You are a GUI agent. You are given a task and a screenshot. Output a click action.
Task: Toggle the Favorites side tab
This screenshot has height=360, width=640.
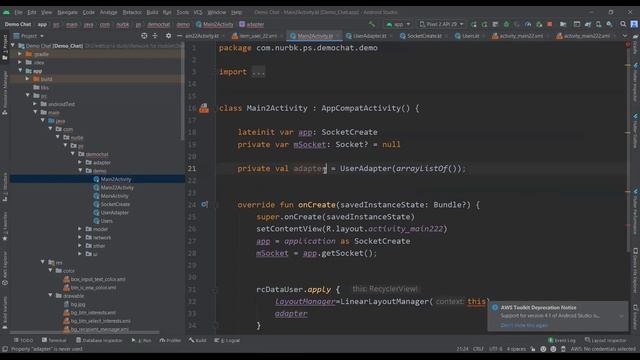click(x=5, y=227)
